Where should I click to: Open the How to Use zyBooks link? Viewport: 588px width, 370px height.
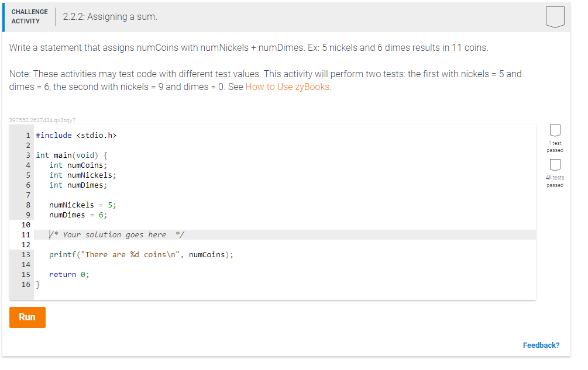[287, 87]
